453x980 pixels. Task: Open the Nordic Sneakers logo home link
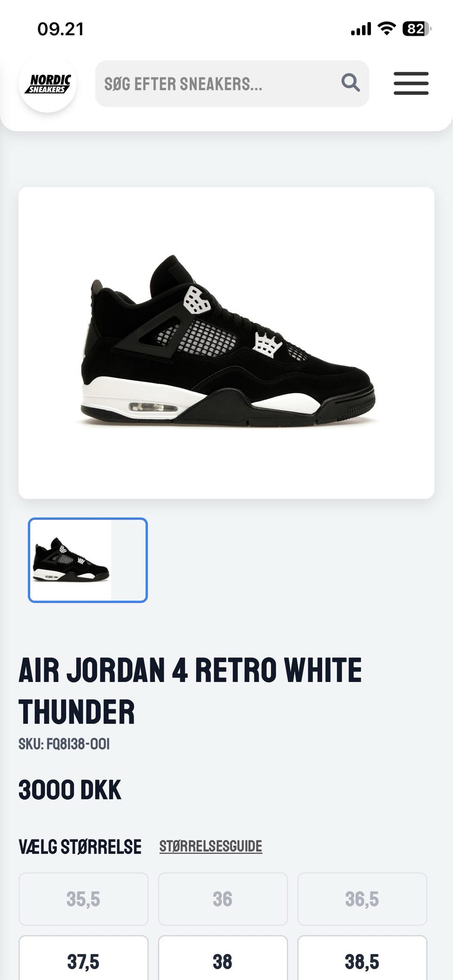pos(48,84)
